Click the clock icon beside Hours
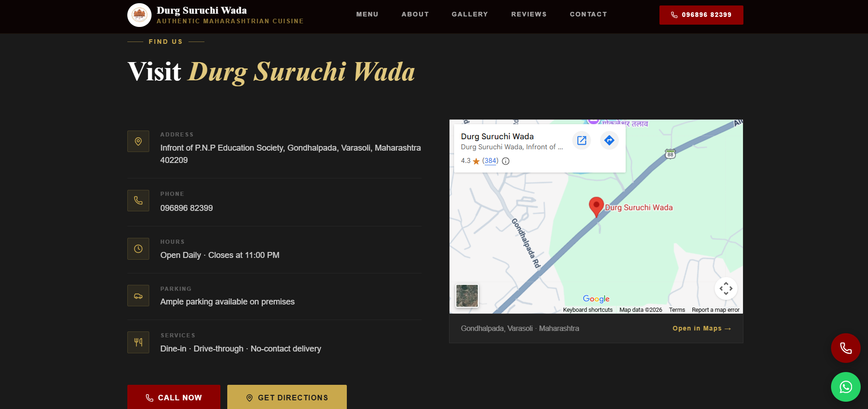This screenshot has height=409, width=868. click(138, 249)
